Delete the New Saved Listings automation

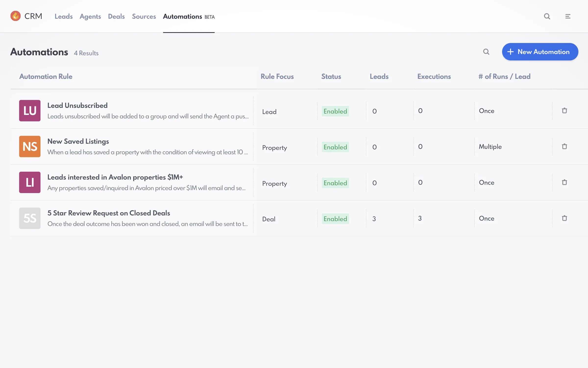(x=564, y=146)
